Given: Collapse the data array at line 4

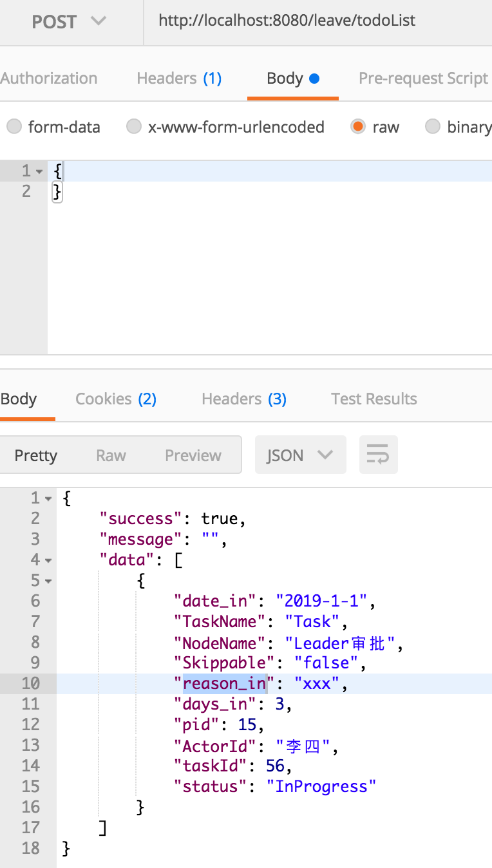Looking at the screenshot, I should point(49,560).
